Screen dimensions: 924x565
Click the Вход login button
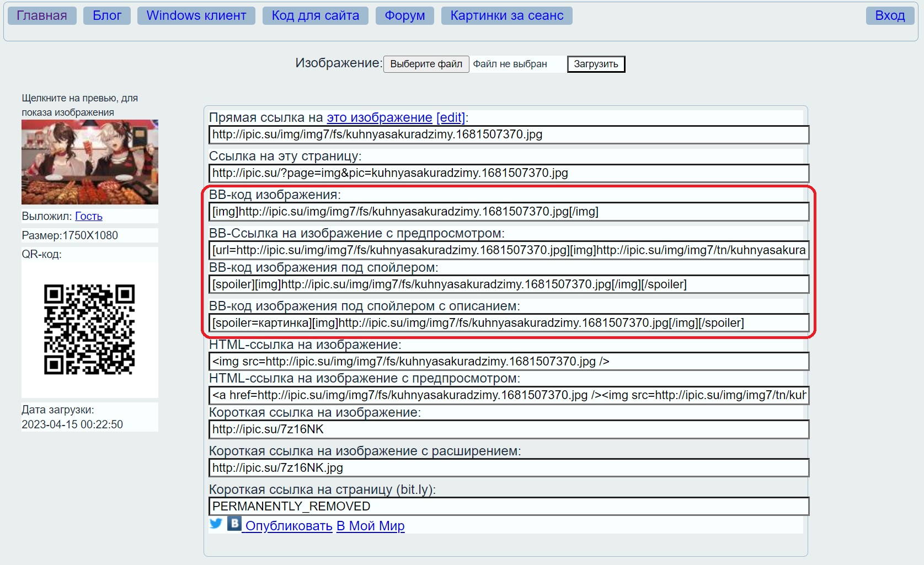tap(890, 15)
